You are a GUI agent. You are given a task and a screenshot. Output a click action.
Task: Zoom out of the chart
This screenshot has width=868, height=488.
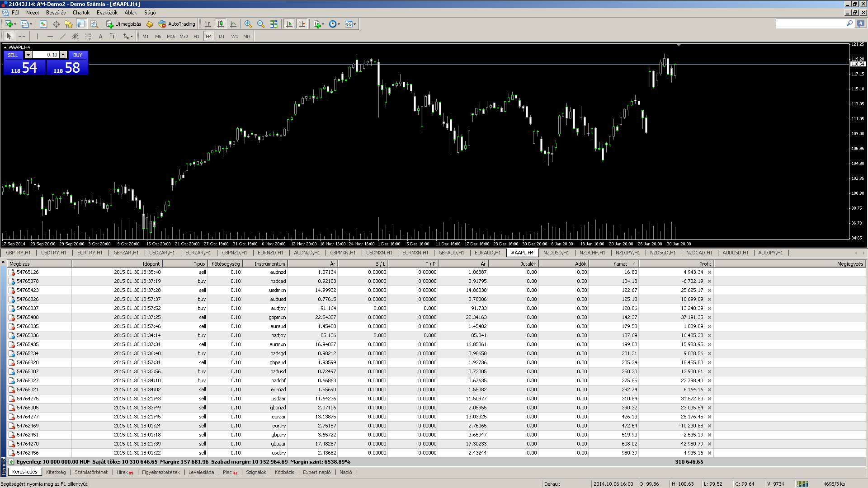click(x=261, y=24)
